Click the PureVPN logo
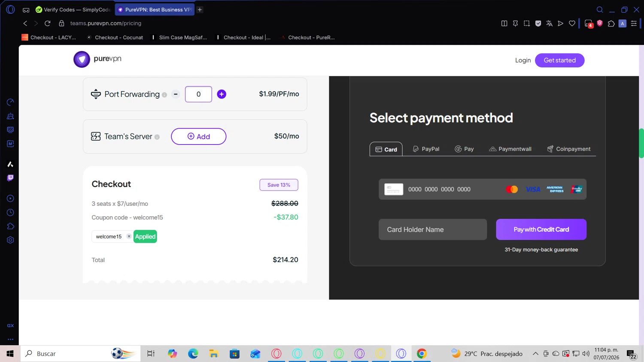Viewport: 644px width, 362px height. coord(97,59)
